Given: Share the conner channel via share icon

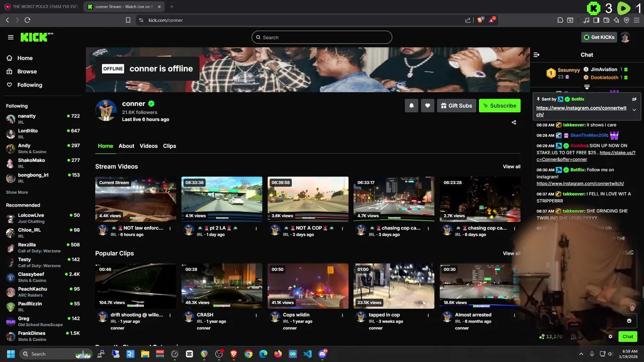Looking at the screenshot, I should (x=514, y=122).
